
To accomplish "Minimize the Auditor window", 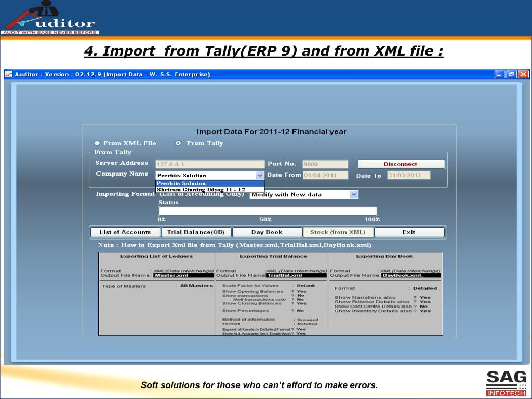I will [499, 74].
